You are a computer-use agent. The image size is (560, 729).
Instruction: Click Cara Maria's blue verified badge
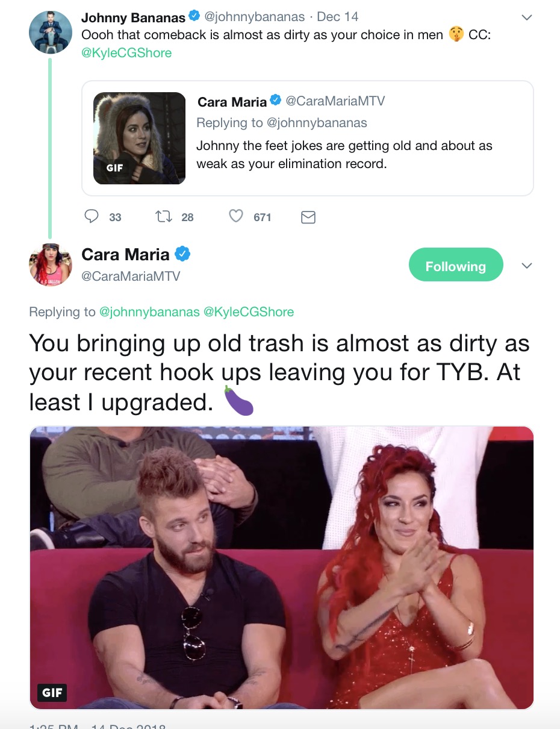click(182, 254)
